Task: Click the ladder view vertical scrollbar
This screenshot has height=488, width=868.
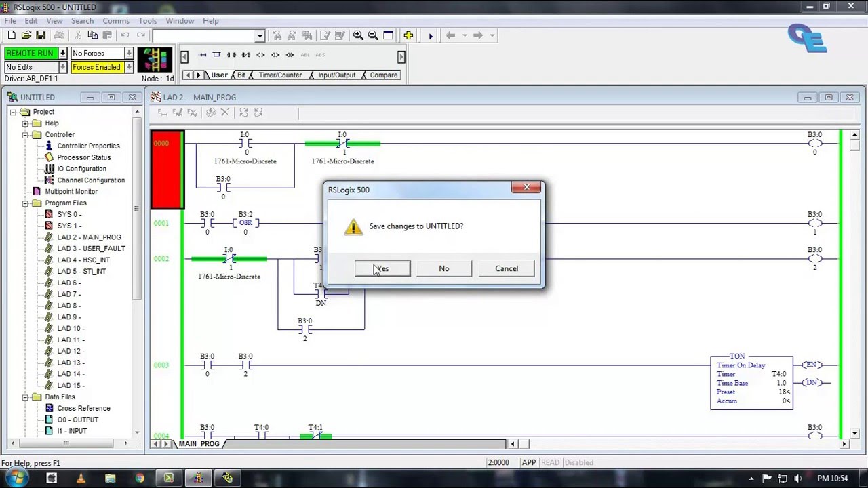Action: 854,283
